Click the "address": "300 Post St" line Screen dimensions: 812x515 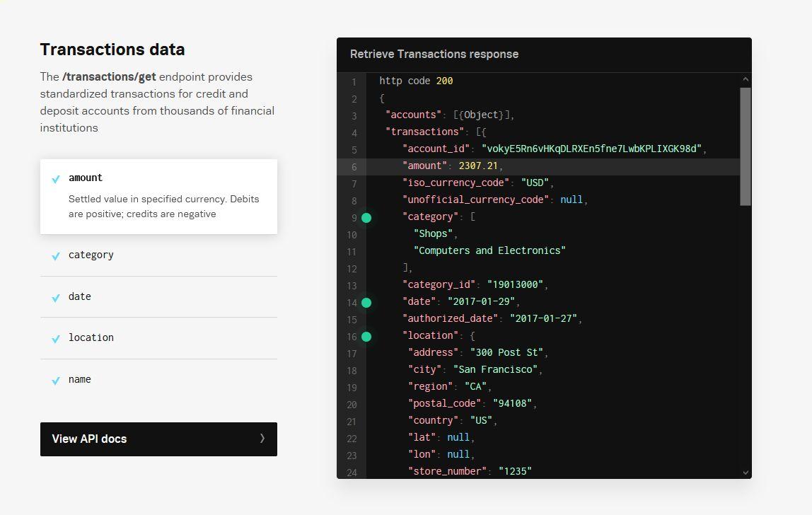478,353
